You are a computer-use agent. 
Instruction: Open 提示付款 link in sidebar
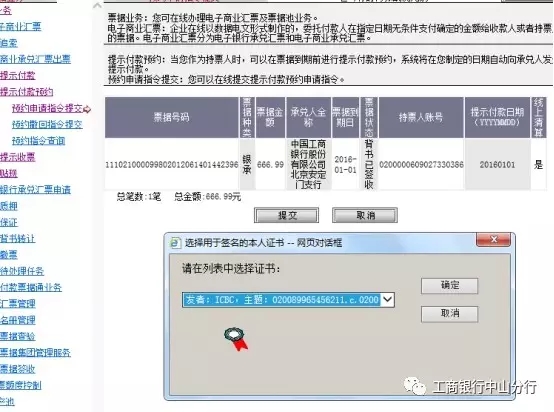pyautogui.click(x=18, y=75)
